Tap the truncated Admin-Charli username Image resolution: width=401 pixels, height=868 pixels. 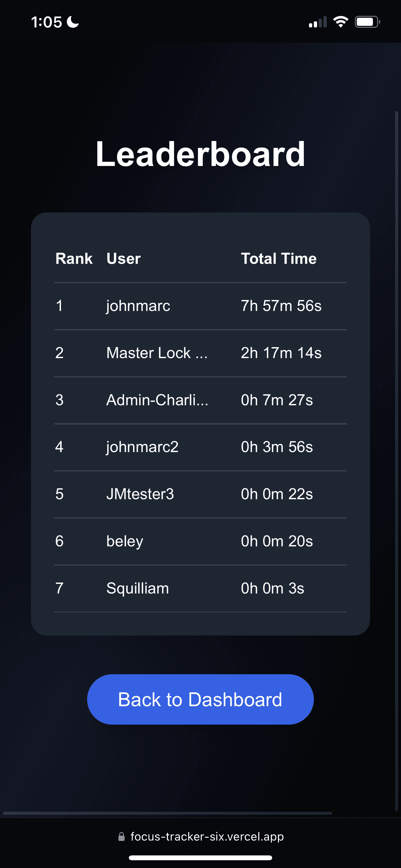click(157, 400)
